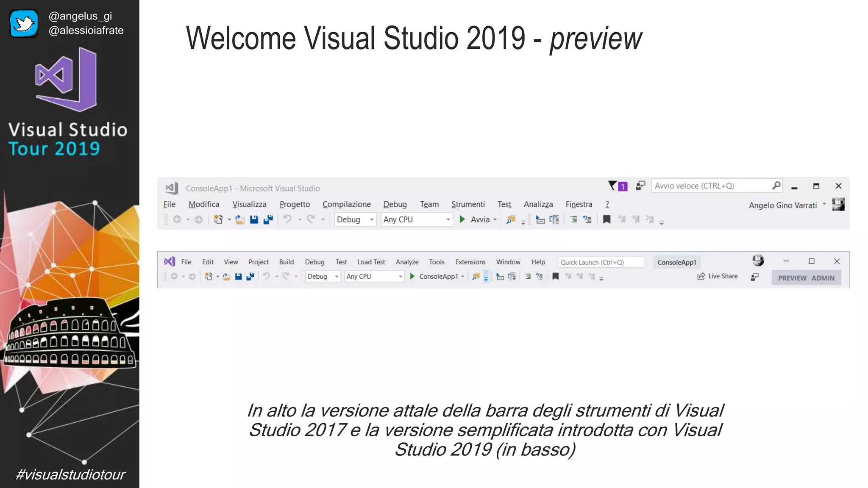Click comment-out lines icon in VS 2017 toolbar
The width and height of the screenshot is (868, 488).
click(573, 219)
